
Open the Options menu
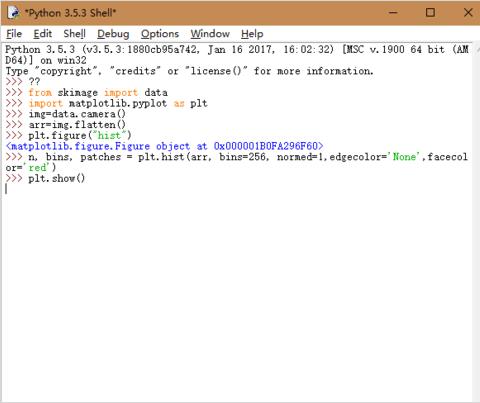point(160,34)
